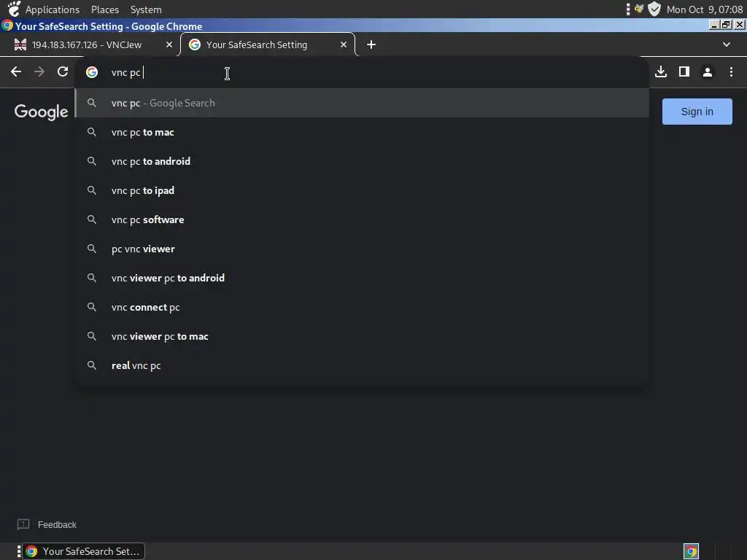Click the forward navigation arrow
747x560 pixels.
pos(39,72)
